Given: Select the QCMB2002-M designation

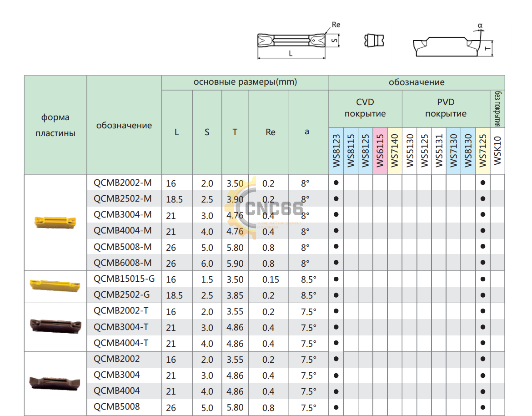Looking at the screenshot, I should [x=122, y=183].
